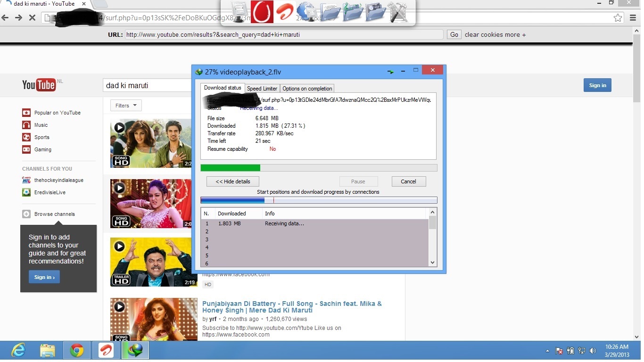Open Internet Explorer from the taskbar
The image size is (644, 362).
(18, 350)
